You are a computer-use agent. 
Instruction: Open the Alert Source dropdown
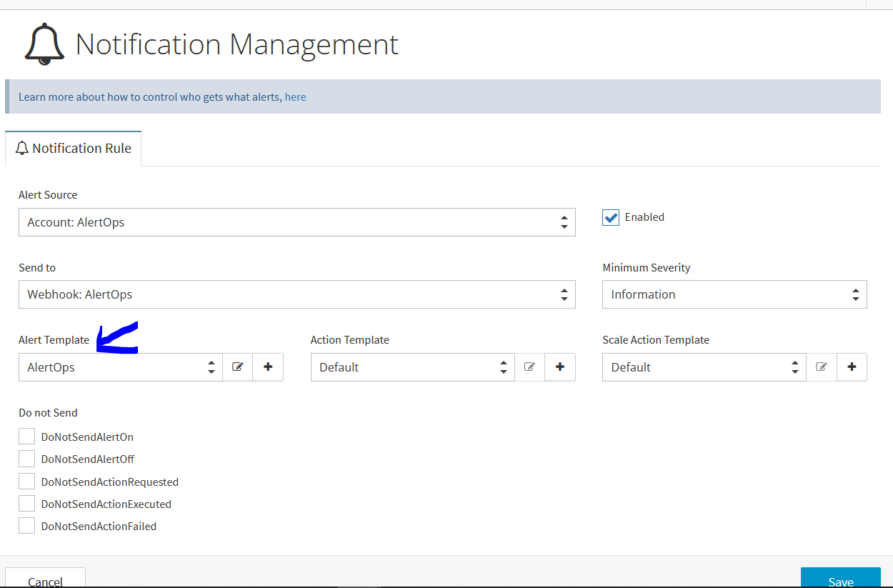pyautogui.click(x=296, y=222)
